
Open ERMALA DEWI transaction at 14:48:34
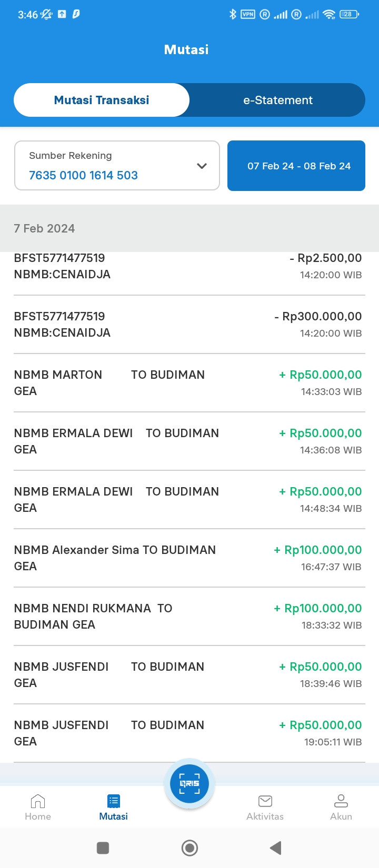click(189, 500)
